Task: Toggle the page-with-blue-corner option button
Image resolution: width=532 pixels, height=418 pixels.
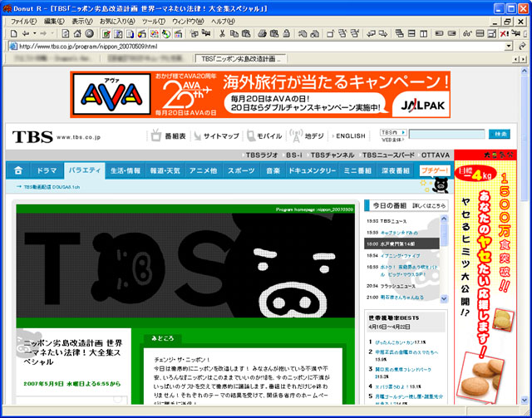Action: [130, 33]
